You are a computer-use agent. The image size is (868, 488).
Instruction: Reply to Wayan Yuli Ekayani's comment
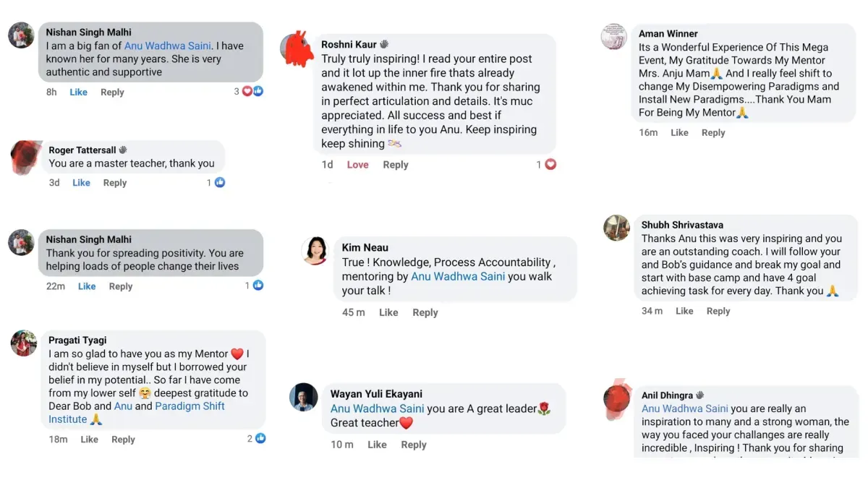coord(414,445)
